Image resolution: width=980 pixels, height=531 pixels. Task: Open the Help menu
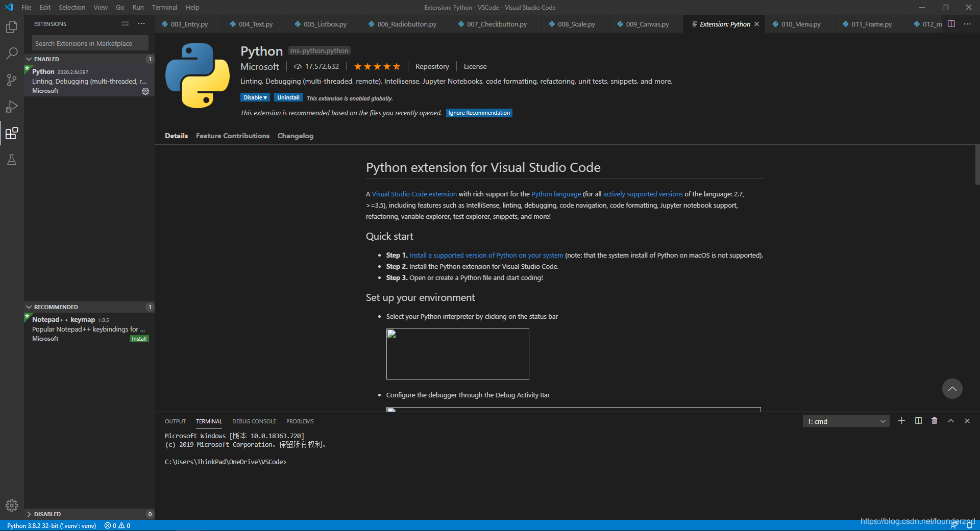[192, 7]
